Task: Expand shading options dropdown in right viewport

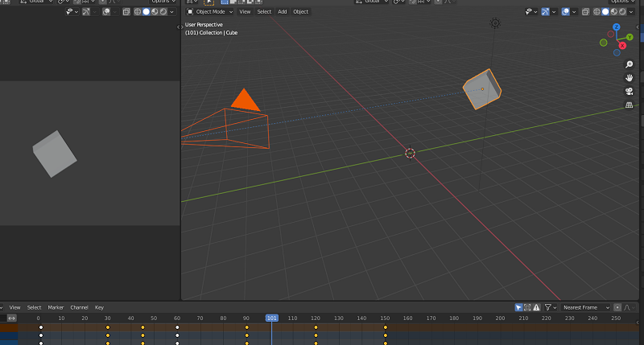Action: pos(631,12)
